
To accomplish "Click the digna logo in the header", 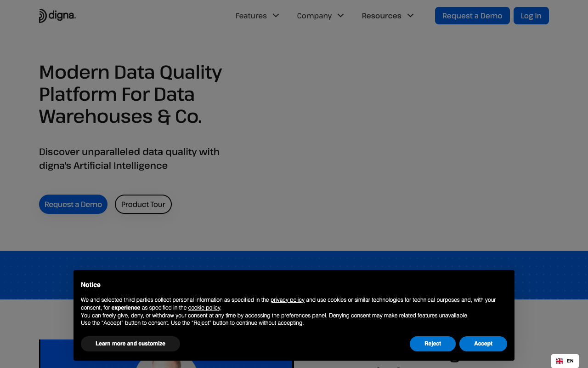I will click(57, 16).
